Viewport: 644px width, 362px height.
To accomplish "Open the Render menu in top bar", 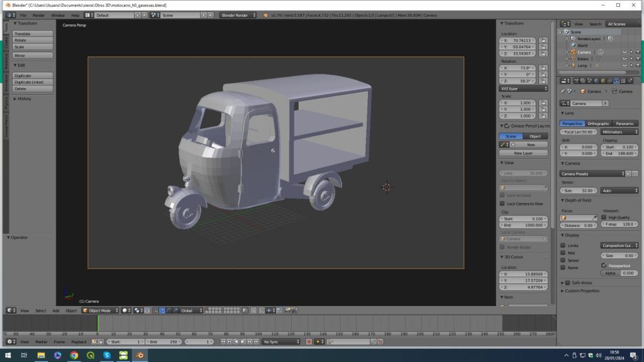I will (x=39, y=15).
